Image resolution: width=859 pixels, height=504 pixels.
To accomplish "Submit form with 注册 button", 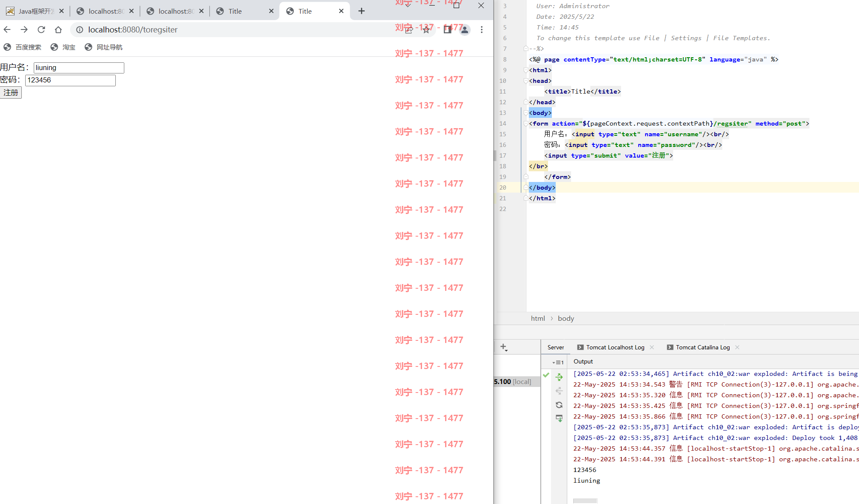I will click(11, 93).
